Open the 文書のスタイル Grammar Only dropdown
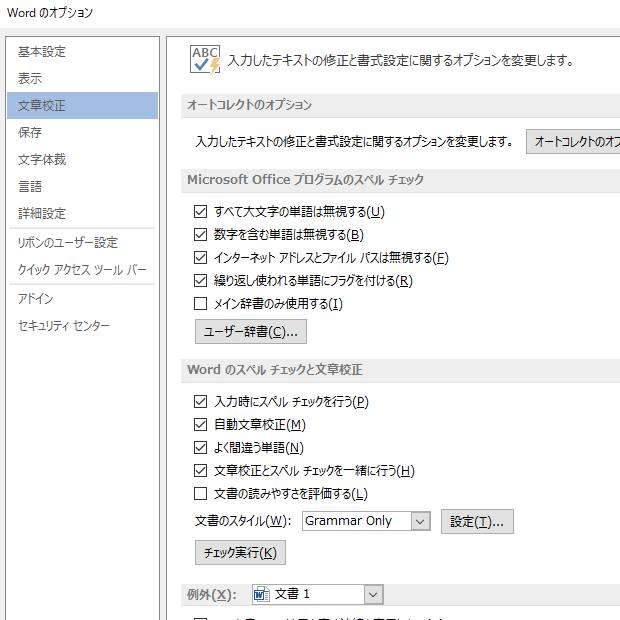 pyautogui.click(x=420, y=521)
